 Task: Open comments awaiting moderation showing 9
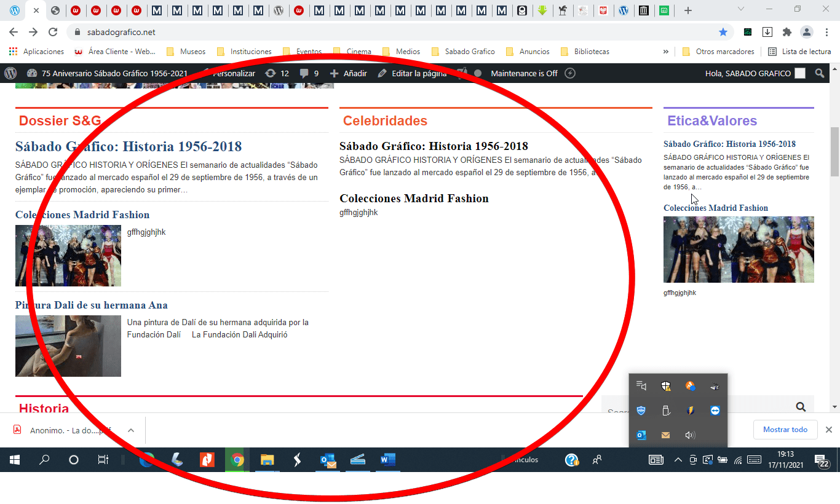point(309,73)
